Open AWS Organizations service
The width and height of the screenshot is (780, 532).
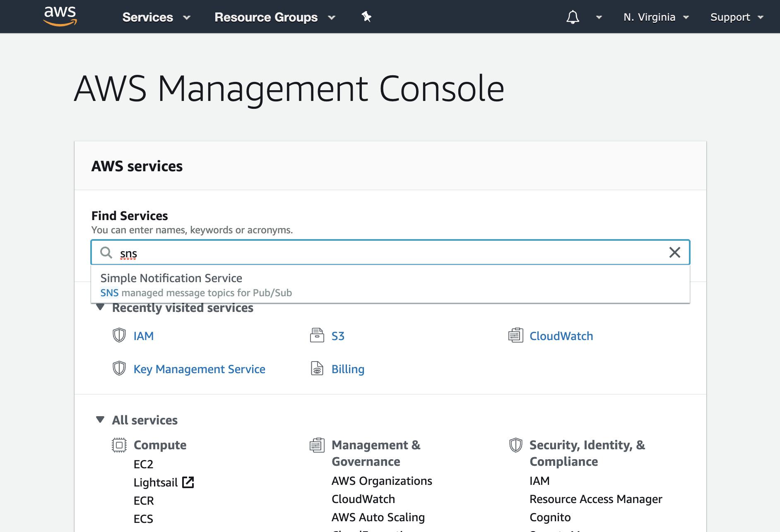(x=382, y=481)
